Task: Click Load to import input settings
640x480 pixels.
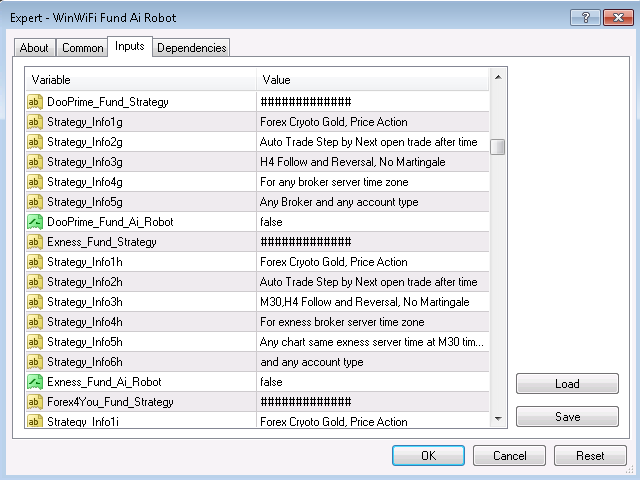Action: 567,384
